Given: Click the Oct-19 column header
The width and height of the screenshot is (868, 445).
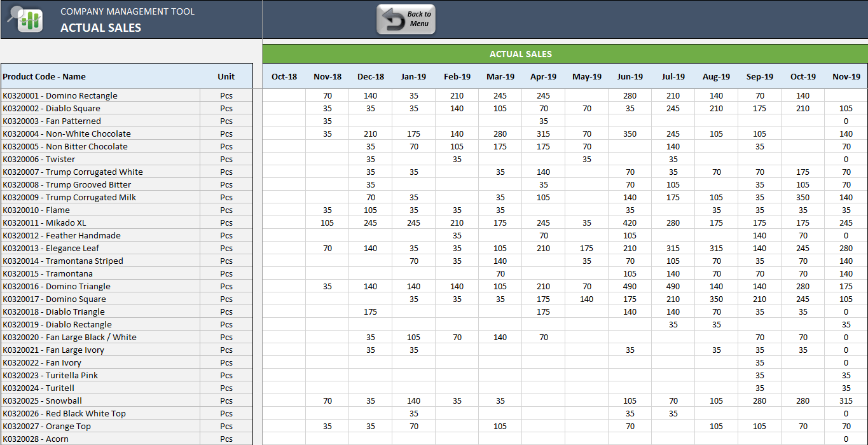Looking at the screenshot, I should [x=803, y=76].
